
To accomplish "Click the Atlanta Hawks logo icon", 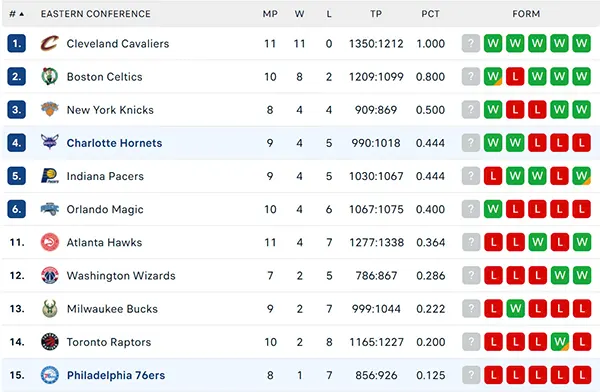I will pyautogui.click(x=50, y=242).
